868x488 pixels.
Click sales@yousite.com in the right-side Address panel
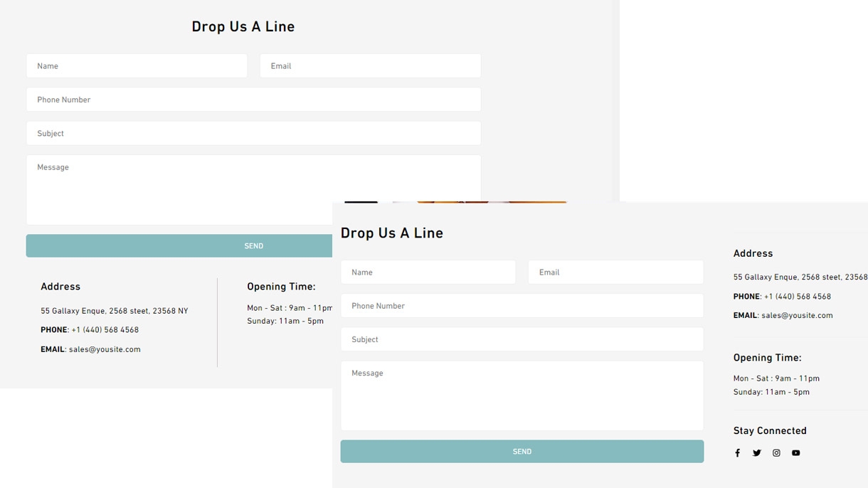[x=797, y=316]
